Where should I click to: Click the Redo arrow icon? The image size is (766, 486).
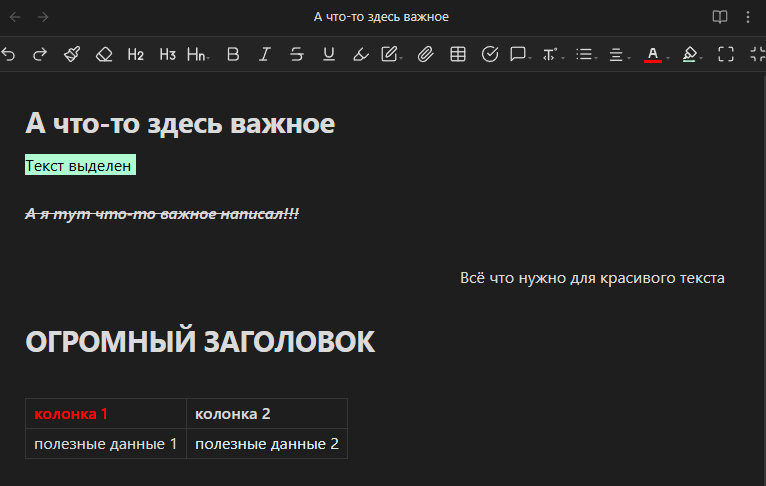[x=40, y=54]
